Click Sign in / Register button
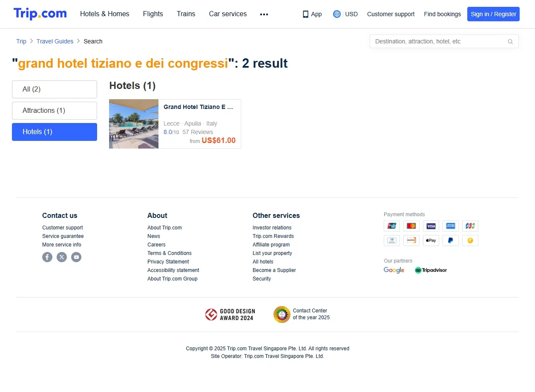The image size is (535, 392). point(493,14)
